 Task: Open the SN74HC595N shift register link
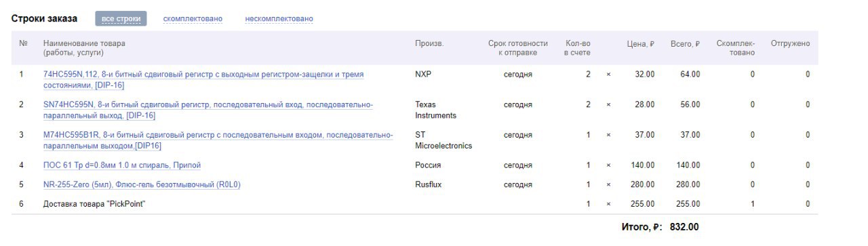(208, 110)
